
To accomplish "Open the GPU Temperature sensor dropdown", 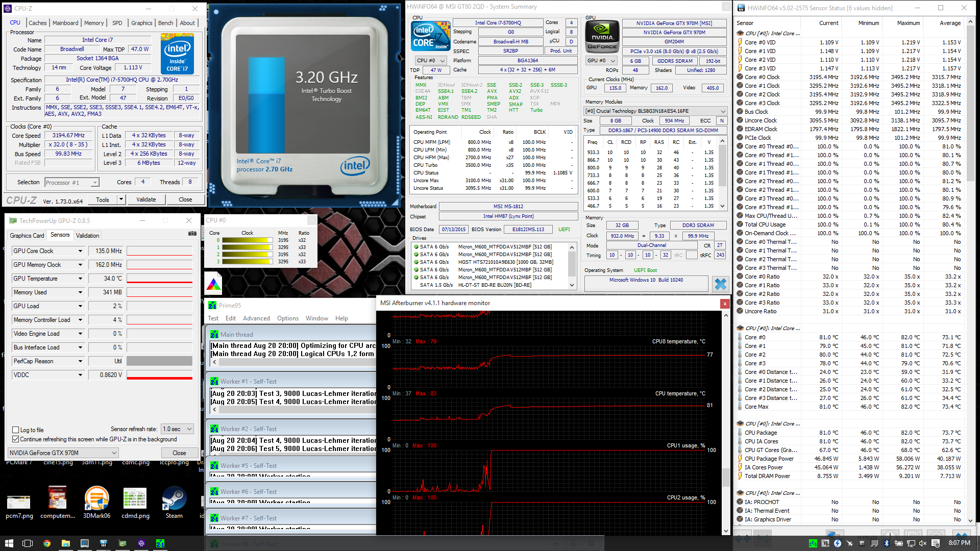I will [80, 279].
